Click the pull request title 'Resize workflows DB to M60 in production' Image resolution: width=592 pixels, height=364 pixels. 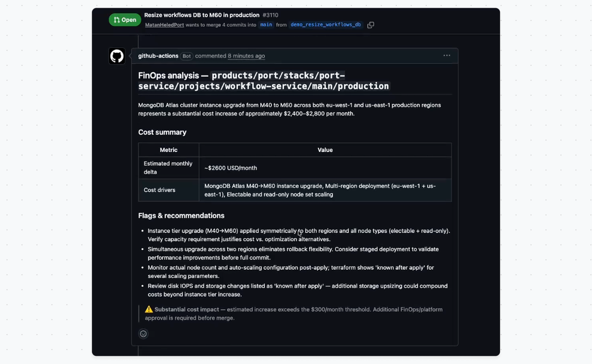coord(202,15)
